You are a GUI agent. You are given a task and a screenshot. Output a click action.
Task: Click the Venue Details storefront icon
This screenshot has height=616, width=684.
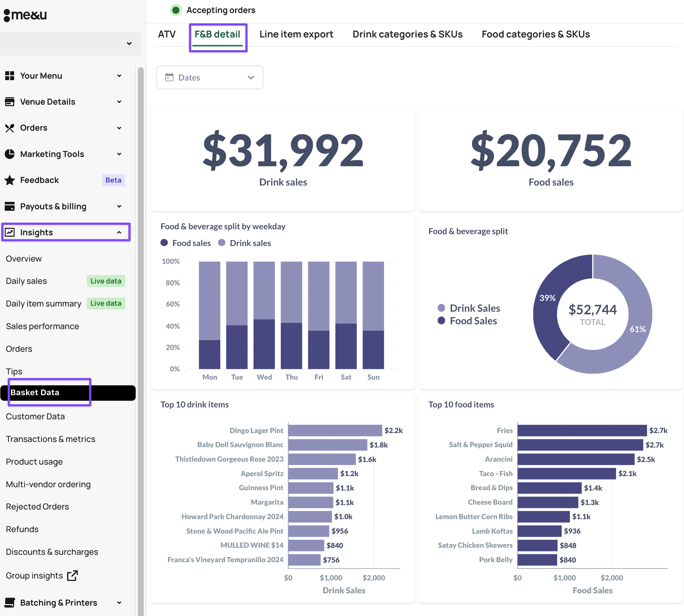click(x=10, y=102)
